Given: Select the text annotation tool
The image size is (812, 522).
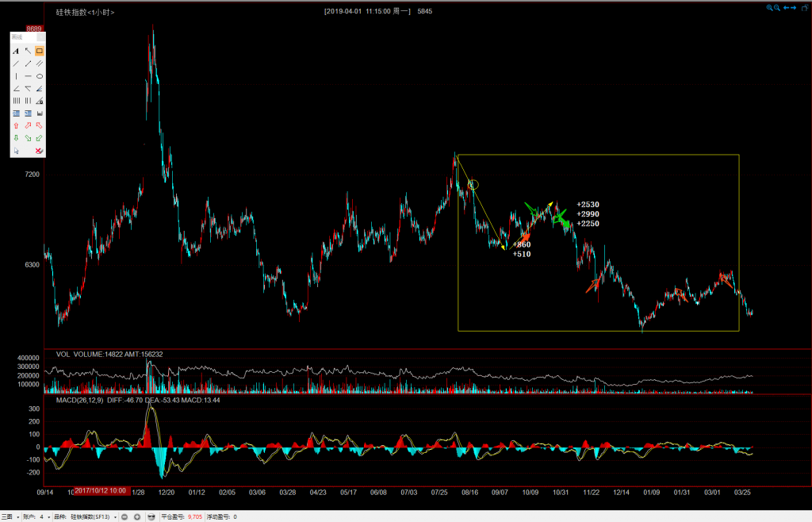Looking at the screenshot, I should 16,51.
